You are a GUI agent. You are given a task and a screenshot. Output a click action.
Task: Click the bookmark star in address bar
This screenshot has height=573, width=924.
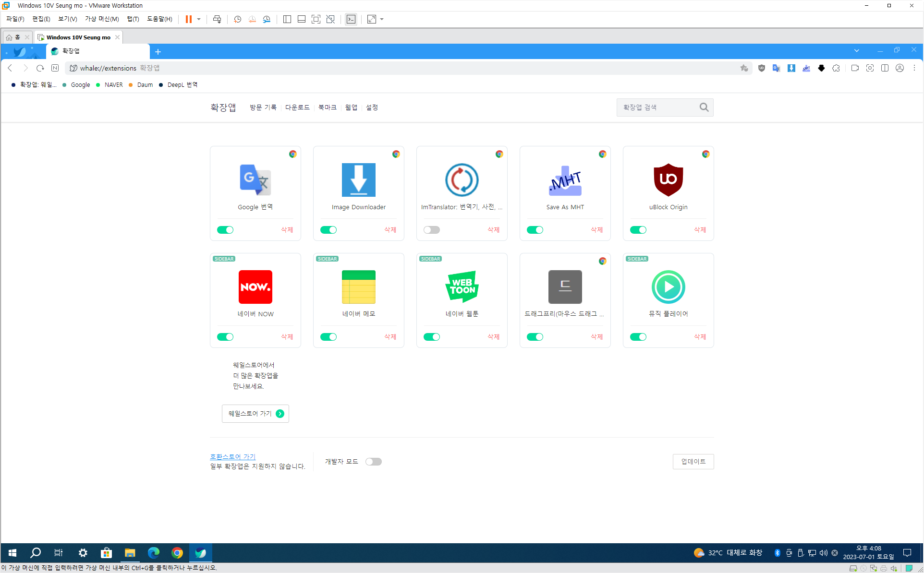click(744, 68)
